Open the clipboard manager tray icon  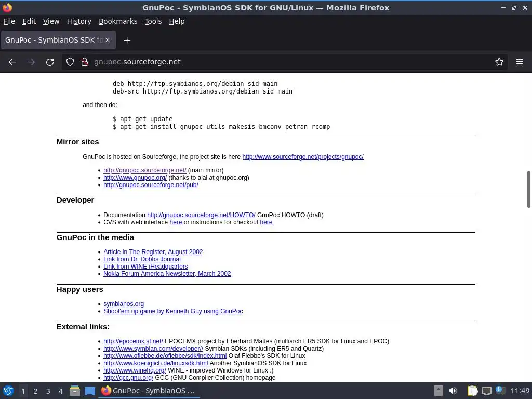click(x=473, y=391)
